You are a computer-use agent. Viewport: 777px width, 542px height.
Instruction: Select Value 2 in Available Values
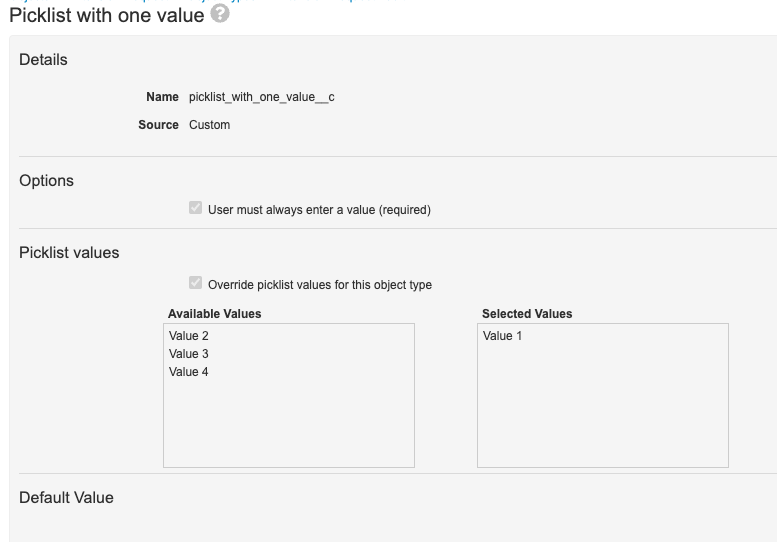189,336
